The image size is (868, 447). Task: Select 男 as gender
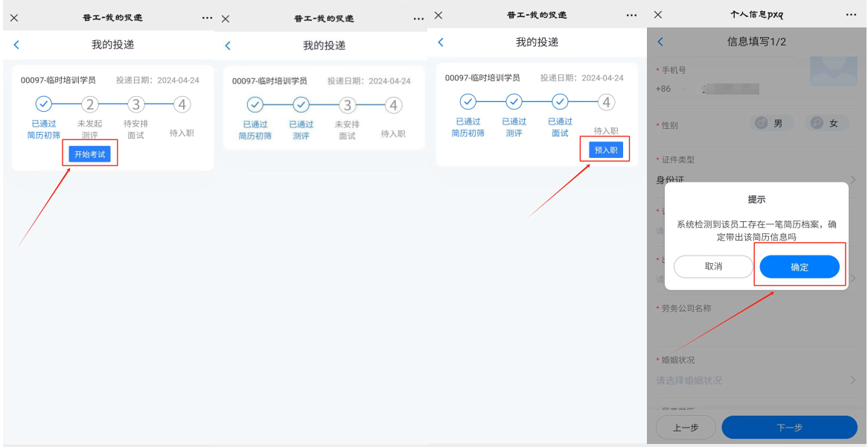(x=771, y=124)
